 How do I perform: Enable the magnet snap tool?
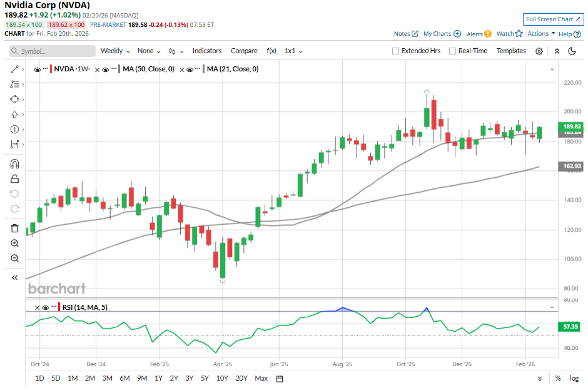click(15, 164)
